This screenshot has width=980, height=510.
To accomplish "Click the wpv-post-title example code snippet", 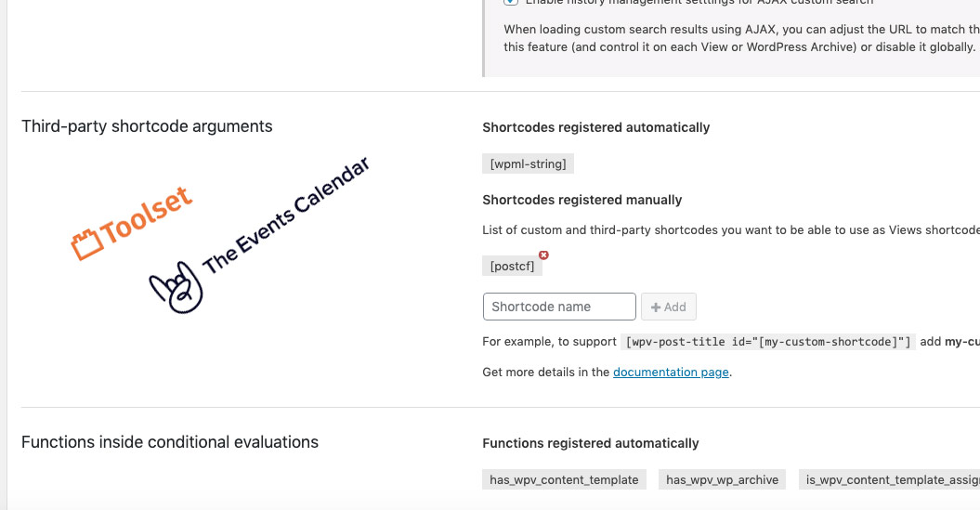I will pyautogui.click(x=768, y=342).
